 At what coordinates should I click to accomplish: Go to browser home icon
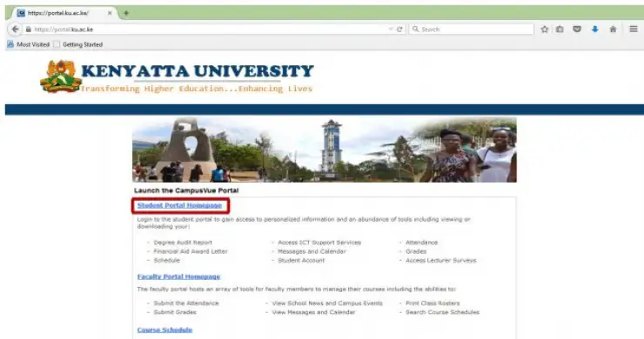613,30
